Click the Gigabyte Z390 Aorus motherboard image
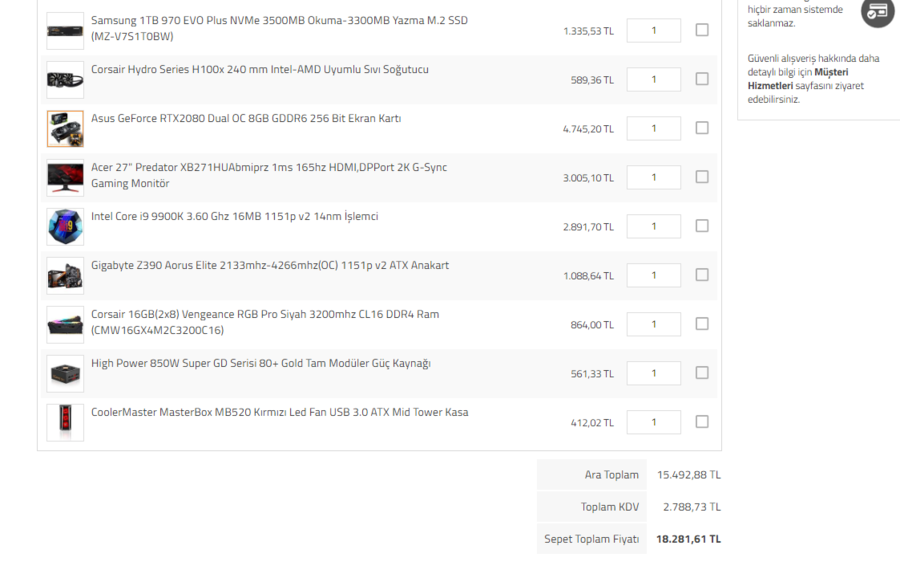This screenshot has height=574, width=900. [x=65, y=275]
